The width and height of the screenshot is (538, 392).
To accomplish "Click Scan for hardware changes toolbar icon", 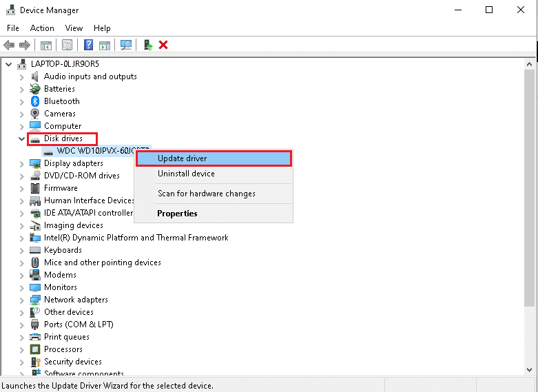I will pyautogui.click(x=126, y=45).
